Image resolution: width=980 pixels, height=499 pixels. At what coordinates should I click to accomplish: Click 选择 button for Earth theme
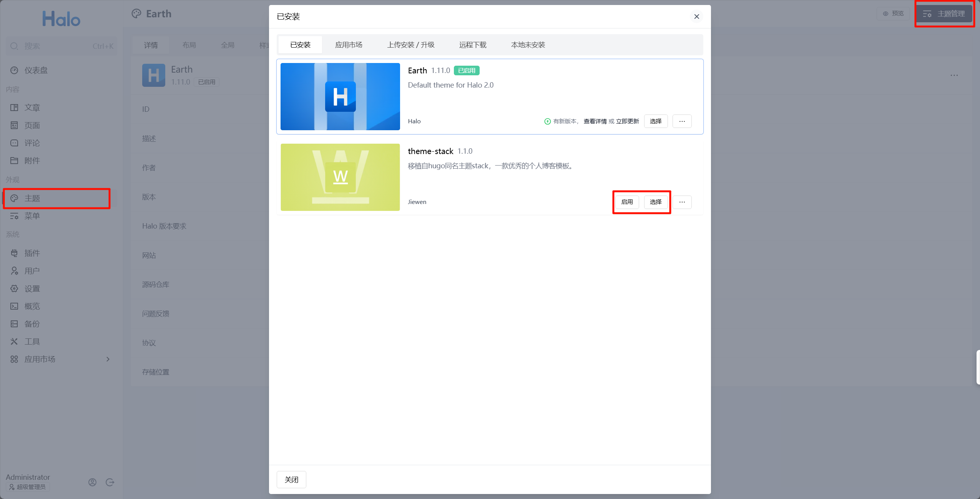coord(655,121)
